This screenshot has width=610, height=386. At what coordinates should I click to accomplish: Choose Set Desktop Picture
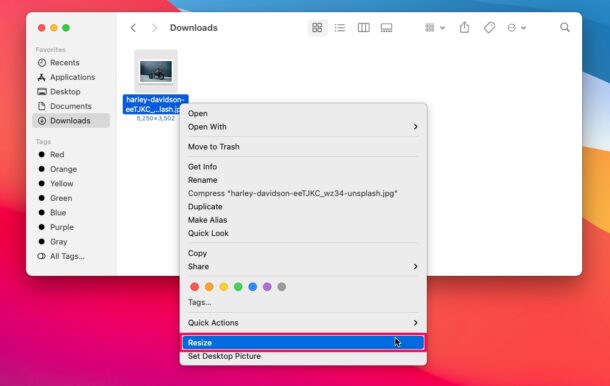coord(302,356)
